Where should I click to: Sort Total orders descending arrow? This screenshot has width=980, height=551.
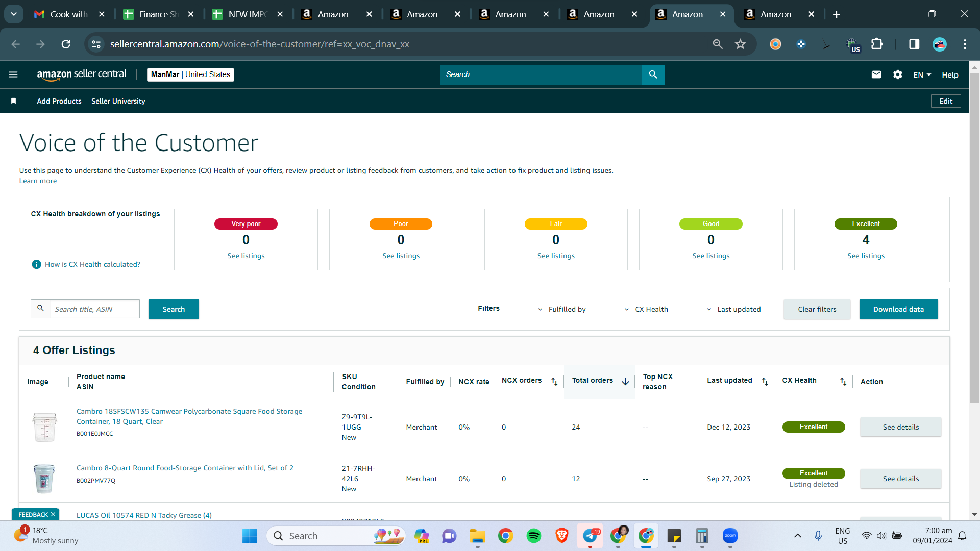pos(625,382)
